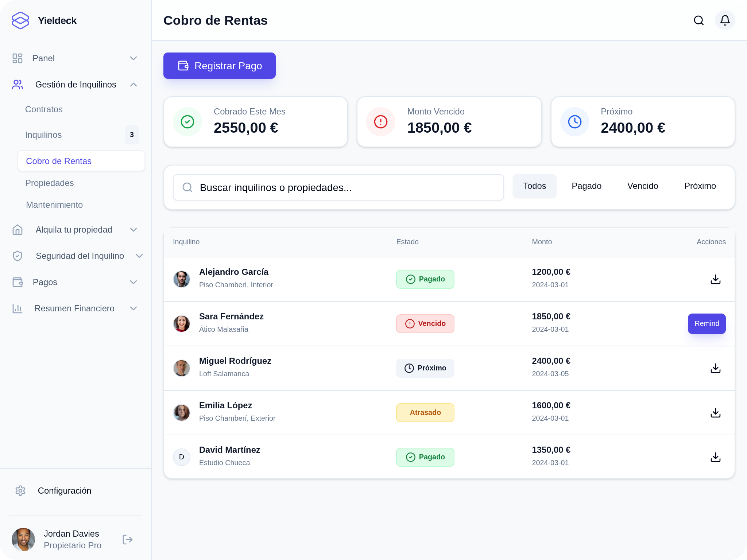747x560 pixels.
Task: Open search via the magnifying glass icon
Action: pos(698,20)
